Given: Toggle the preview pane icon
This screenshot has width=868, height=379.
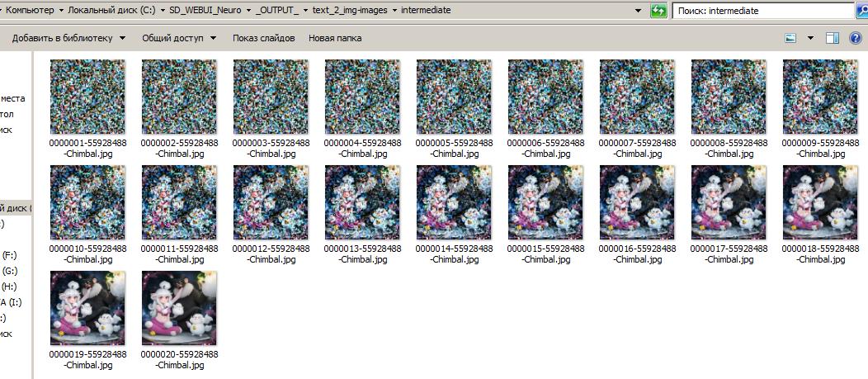Looking at the screenshot, I should click(832, 38).
